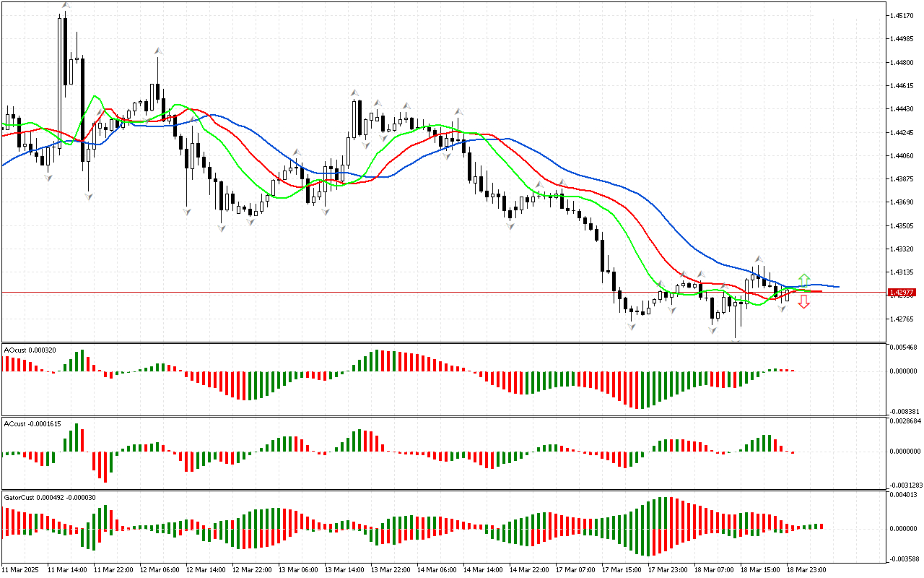Click the 14 Mar 14:00 time label
924x578 pixels.
coord(484,570)
